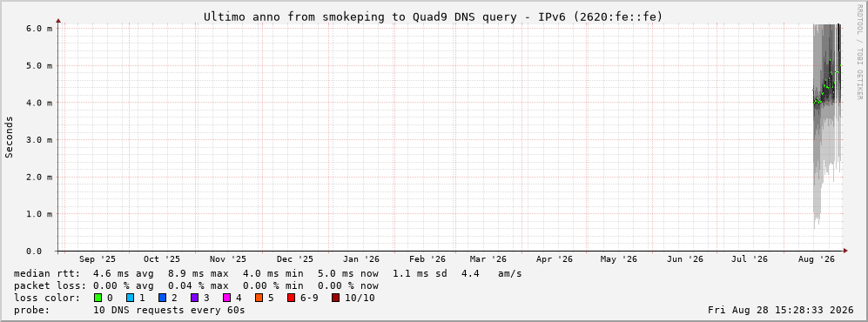
Task: Click the Seconds axis title
Action: (10, 137)
